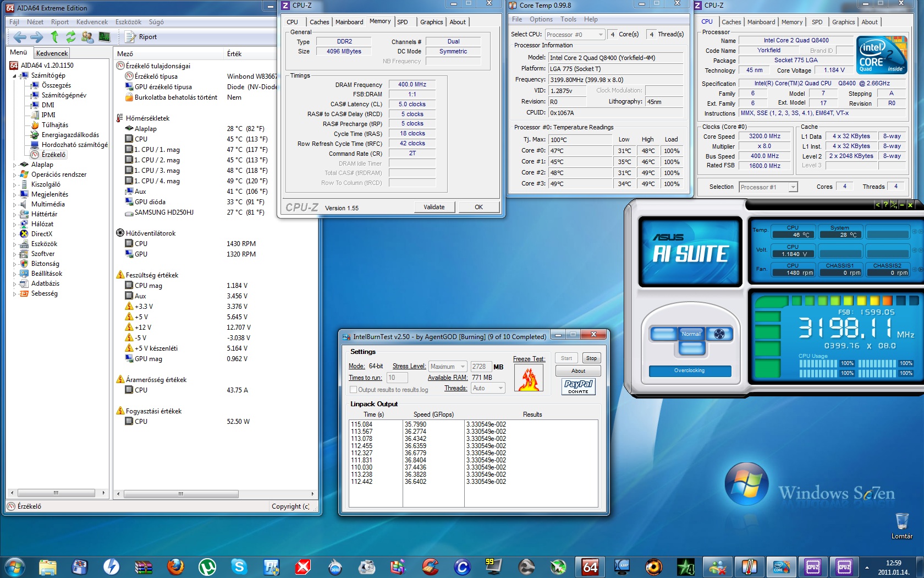The image size is (924, 578).
Task: Expand the Alaplap tree node
Action: 15,165
